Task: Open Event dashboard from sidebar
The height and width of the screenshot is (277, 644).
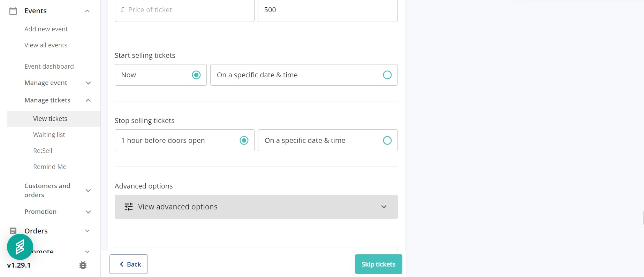Action: tap(49, 67)
